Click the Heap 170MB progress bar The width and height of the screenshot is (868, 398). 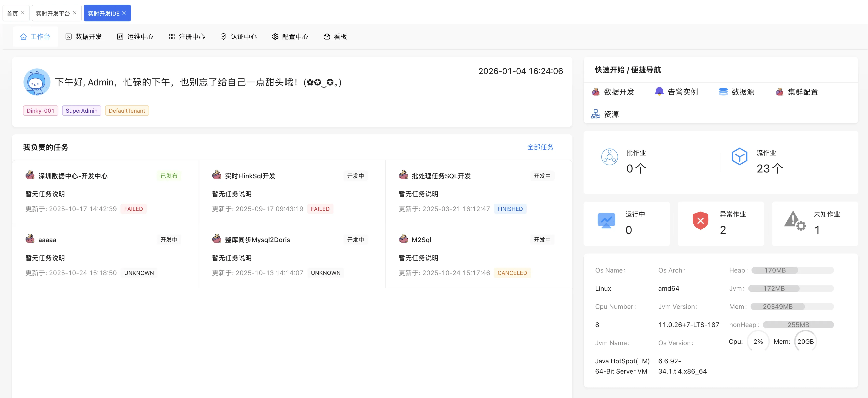792,270
